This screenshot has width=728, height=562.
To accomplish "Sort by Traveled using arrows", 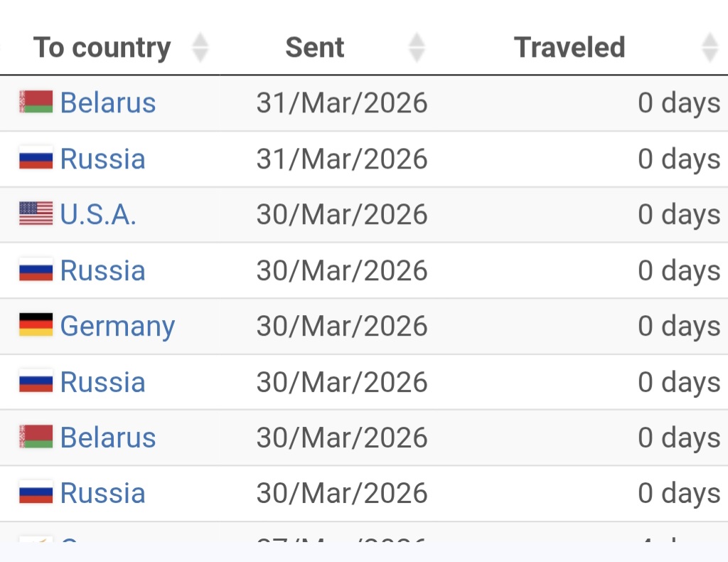I will coord(710,48).
